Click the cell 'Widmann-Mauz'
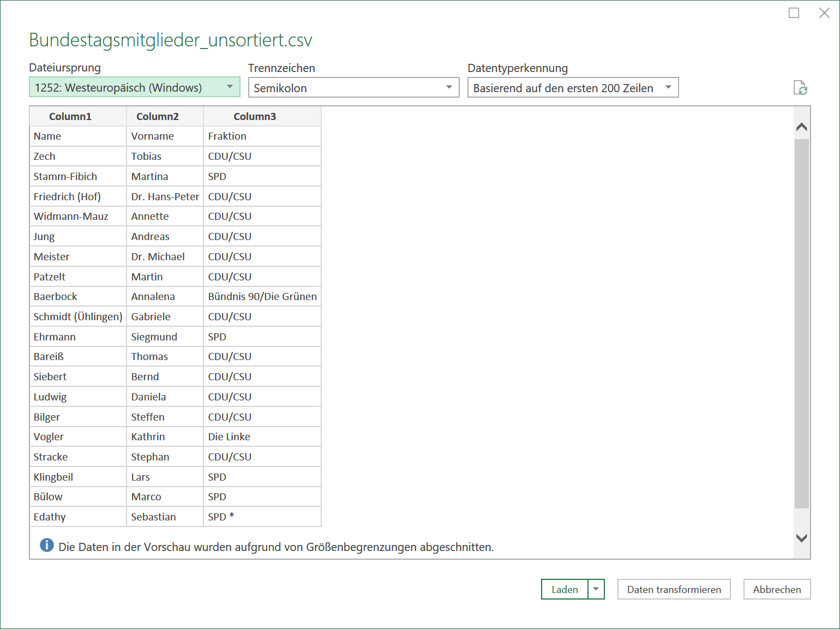Viewport: 840px width, 629px height. [x=78, y=216]
